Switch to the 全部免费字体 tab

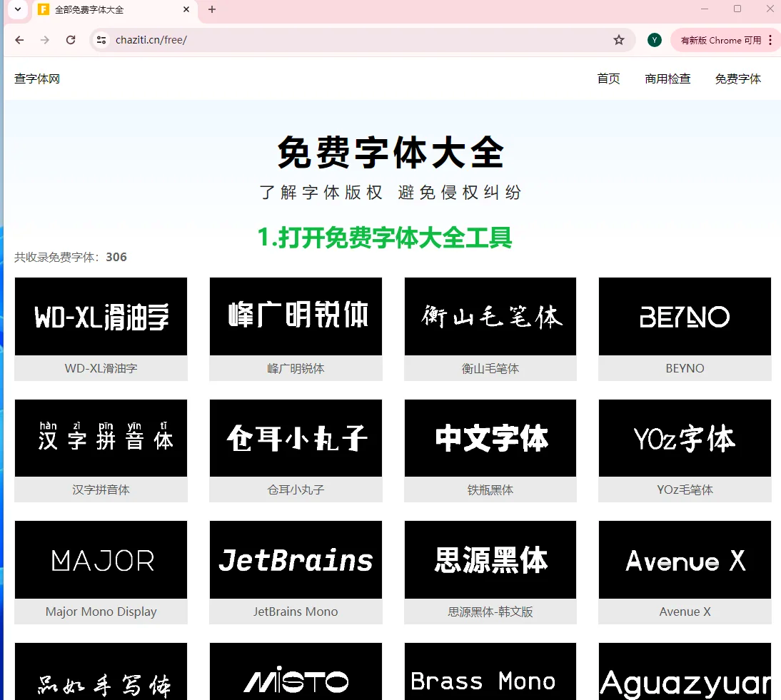100,10
